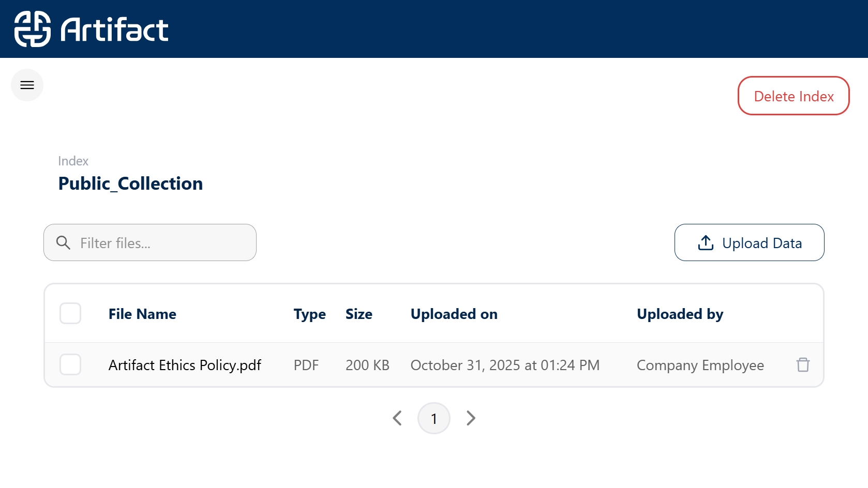Click the Artifact logo emblem
The width and height of the screenshot is (868, 488).
tap(32, 29)
